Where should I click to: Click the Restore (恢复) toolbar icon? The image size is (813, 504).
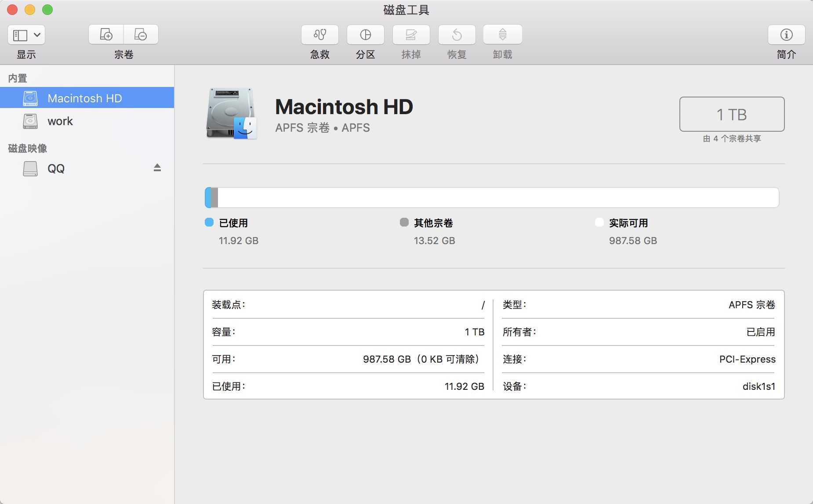click(457, 34)
